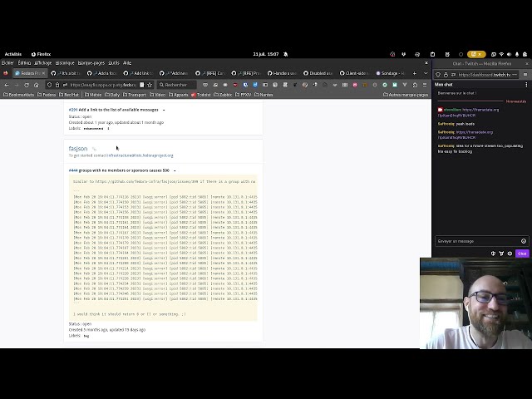532x399 pixels.
Task: Open the emoji picker in chat input
Action: pos(524,241)
